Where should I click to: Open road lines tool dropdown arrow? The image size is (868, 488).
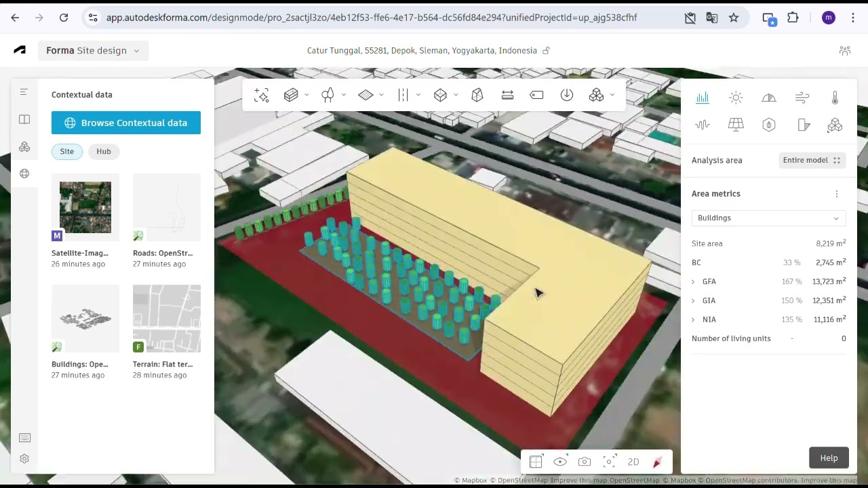[x=418, y=96]
